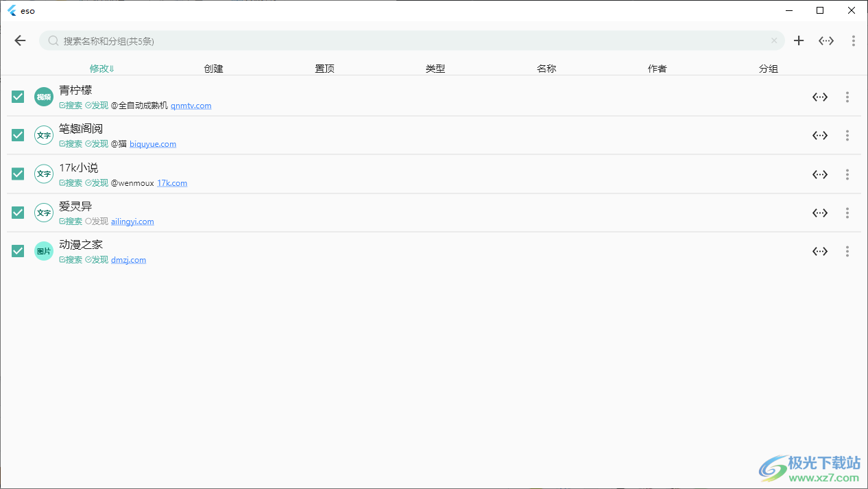Image resolution: width=868 pixels, height=489 pixels.
Task: Click the 视频 type badge of 青柠檬
Action: pos(44,97)
